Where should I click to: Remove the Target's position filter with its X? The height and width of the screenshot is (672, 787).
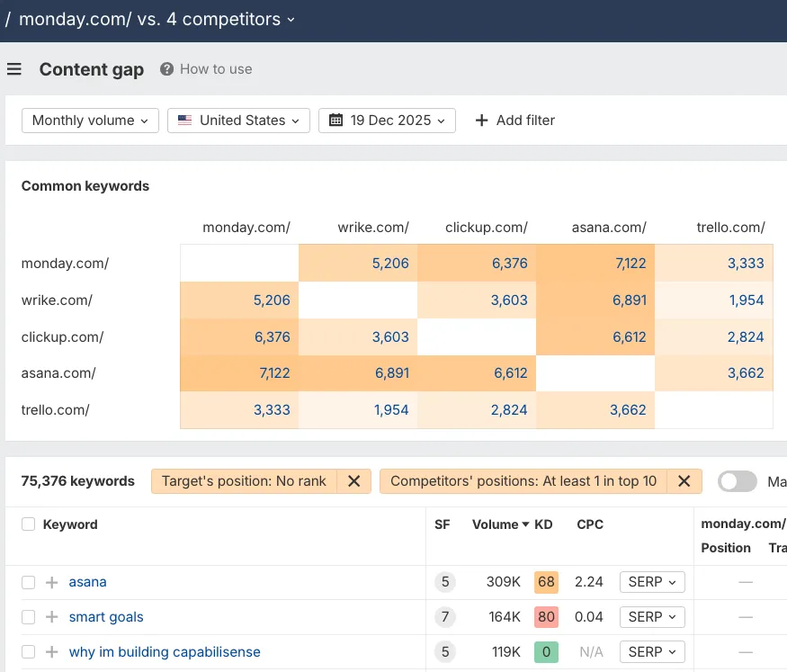tap(353, 480)
